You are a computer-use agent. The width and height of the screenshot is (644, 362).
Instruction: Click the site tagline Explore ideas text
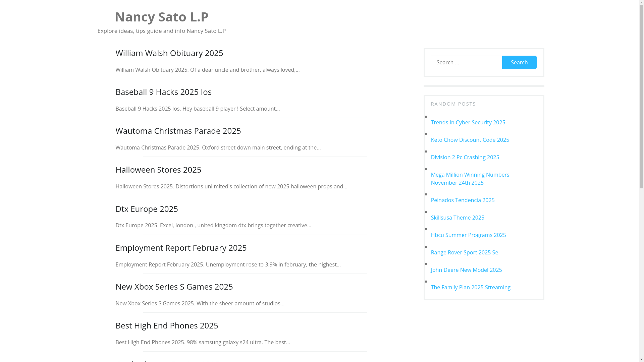[x=161, y=31]
